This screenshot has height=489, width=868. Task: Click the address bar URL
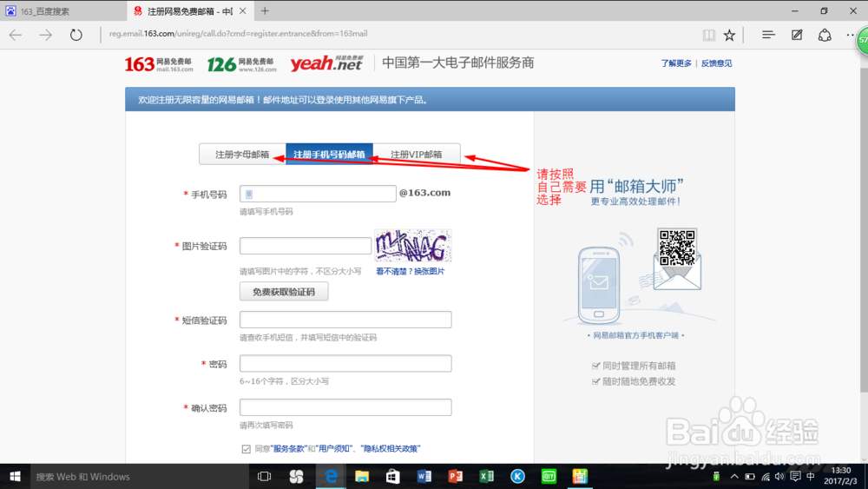pyautogui.click(x=238, y=34)
